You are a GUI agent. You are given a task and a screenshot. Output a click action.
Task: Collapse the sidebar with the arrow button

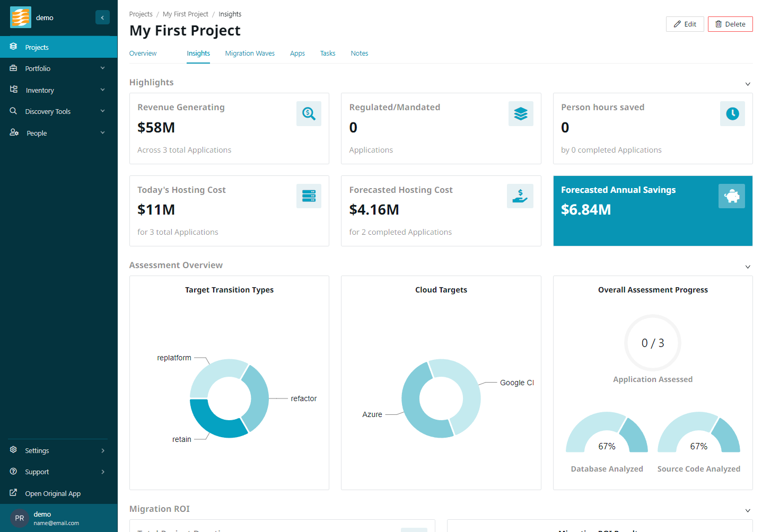102,17
